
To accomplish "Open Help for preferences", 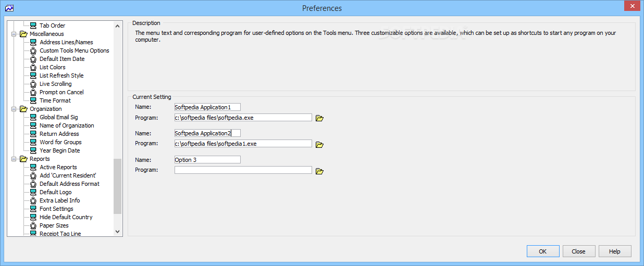I will tap(615, 251).
